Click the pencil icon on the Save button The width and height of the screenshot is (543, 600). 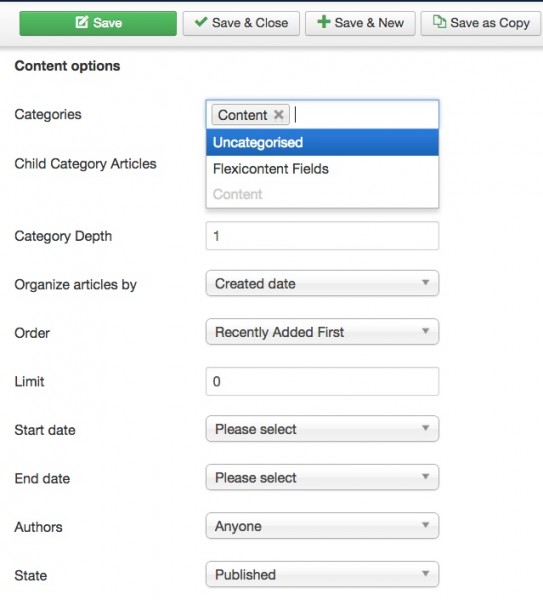click(82, 22)
